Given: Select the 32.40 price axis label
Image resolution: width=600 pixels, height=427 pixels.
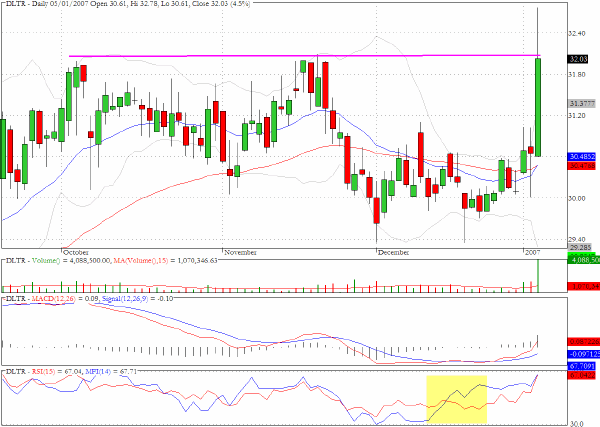Looking at the screenshot, I should click(577, 34).
